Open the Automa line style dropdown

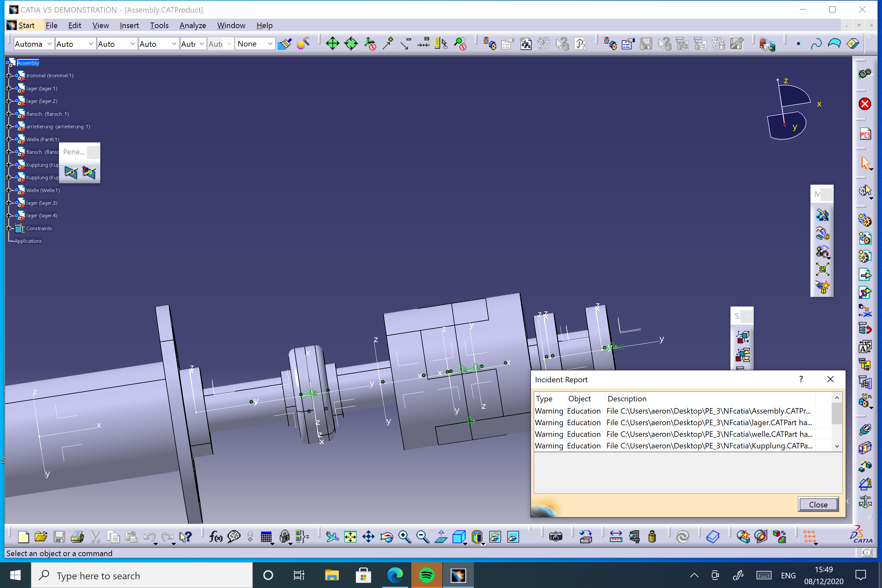pos(34,44)
